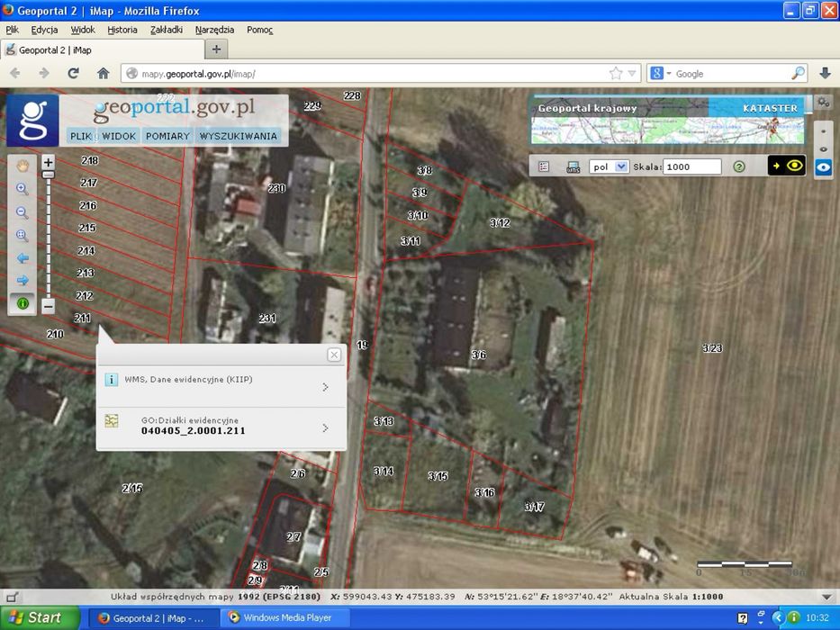
Task: Bookmark page with star icon
Action: coord(616,74)
